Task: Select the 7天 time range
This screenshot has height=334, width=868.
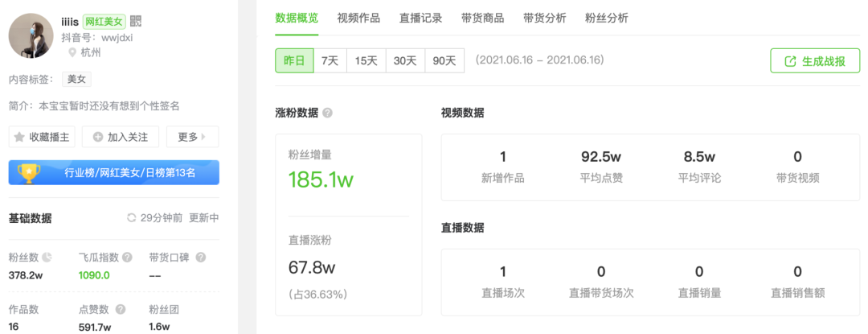Action: [330, 60]
